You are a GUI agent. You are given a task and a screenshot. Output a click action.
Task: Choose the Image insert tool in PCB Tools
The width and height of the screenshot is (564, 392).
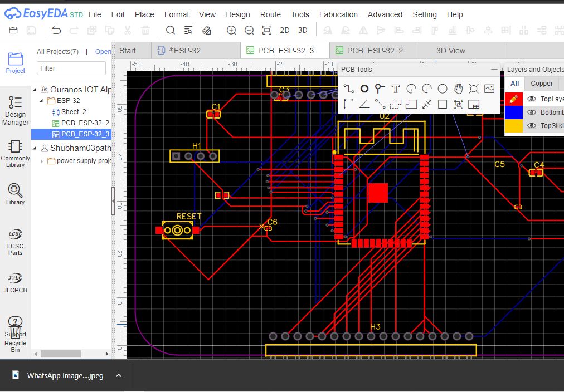pyautogui.click(x=489, y=89)
